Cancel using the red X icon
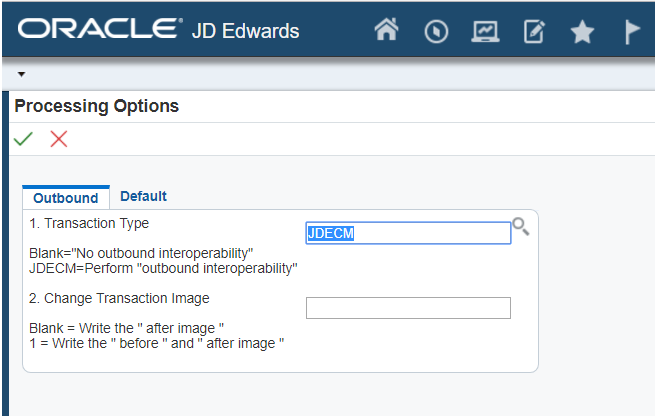 (x=59, y=139)
